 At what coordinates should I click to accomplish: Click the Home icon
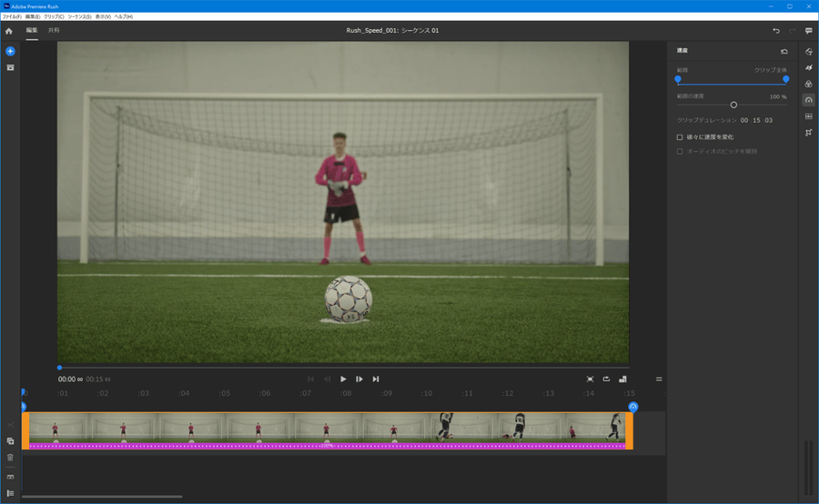pos(9,31)
